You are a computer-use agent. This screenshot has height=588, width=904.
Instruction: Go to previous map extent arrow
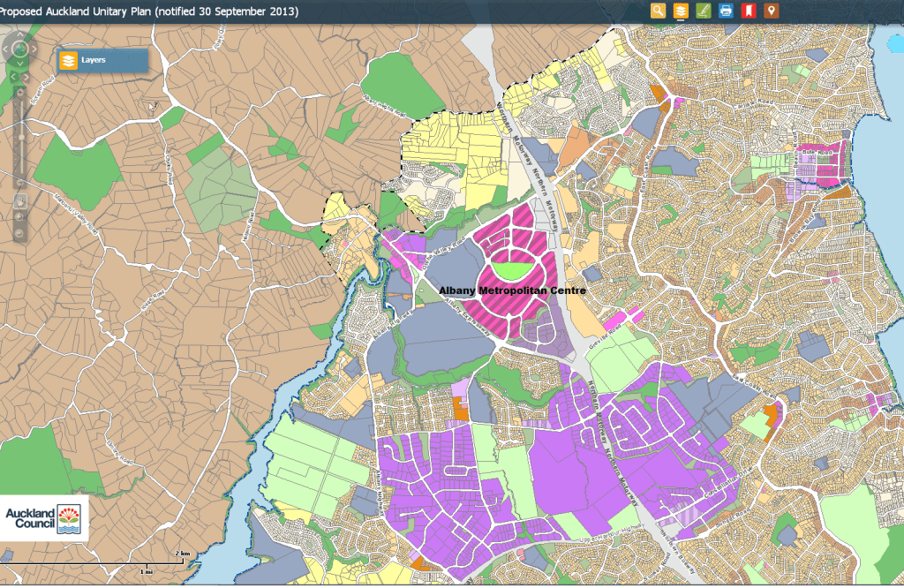point(13,77)
